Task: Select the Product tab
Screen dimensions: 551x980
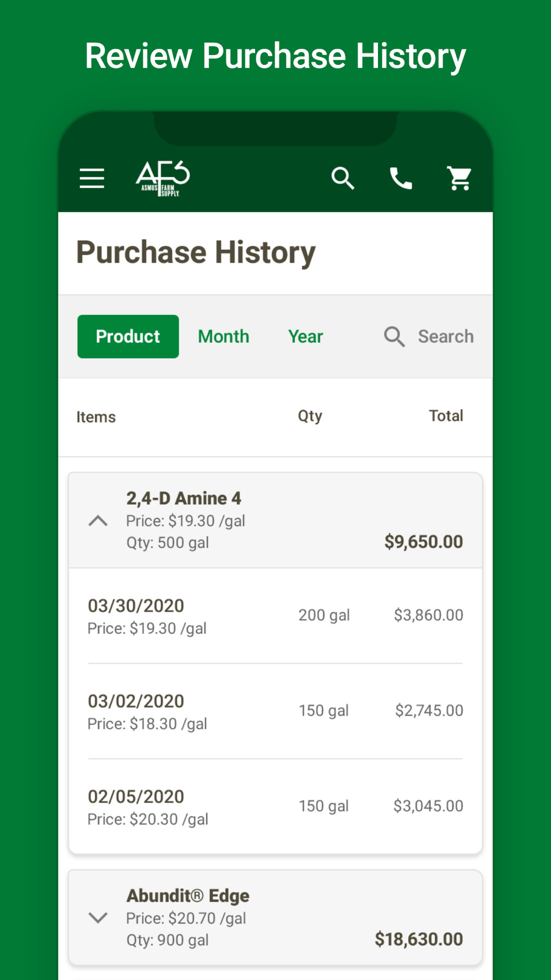Action: (128, 337)
